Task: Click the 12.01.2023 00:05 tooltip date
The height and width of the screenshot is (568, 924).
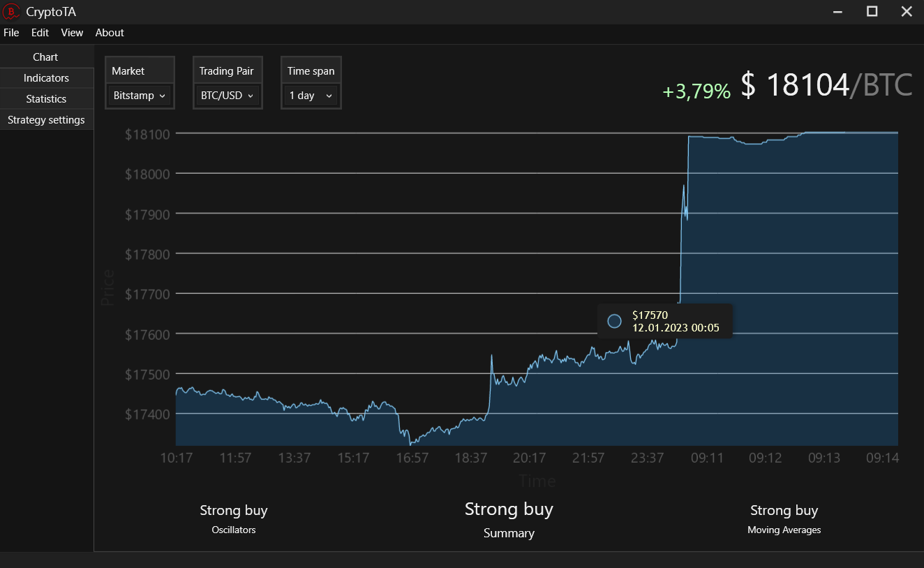Action: [x=676, y=327]
